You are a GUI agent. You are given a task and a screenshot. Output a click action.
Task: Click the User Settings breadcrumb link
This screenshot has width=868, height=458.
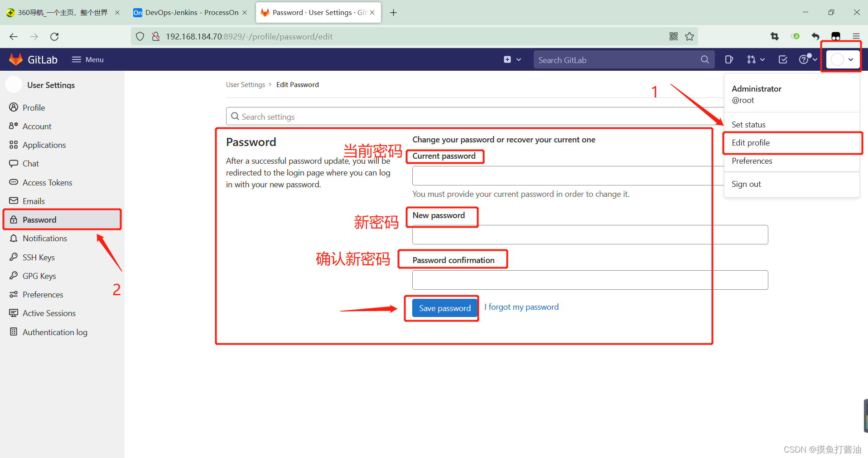(x=246, y=85)
